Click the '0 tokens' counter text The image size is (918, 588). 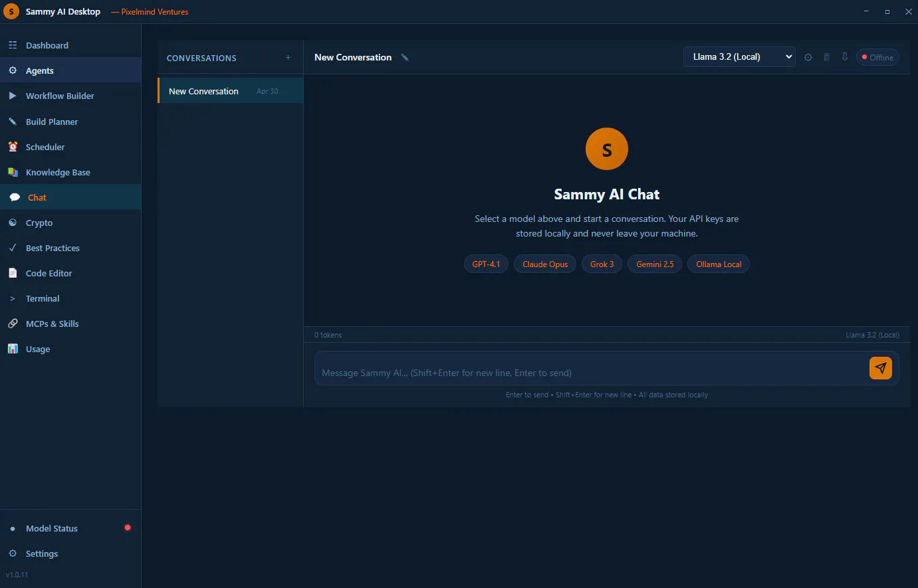(328, 335)
